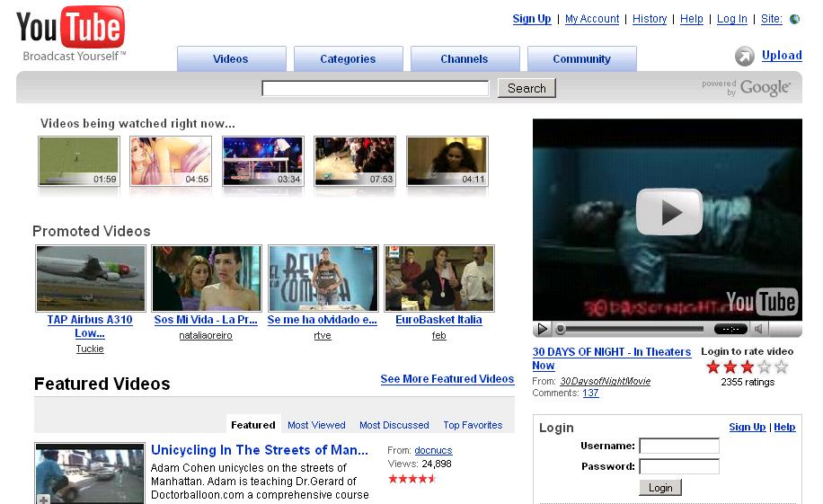The height and width of the screenshot is (504, 823).
Task: Open the Categories tab
Action: (348, 58)
